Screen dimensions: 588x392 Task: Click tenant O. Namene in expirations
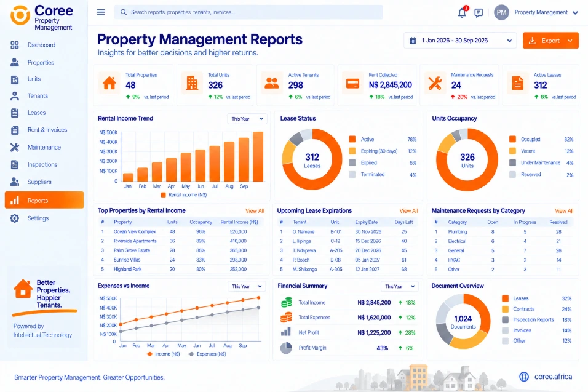[x=303, y=232]
